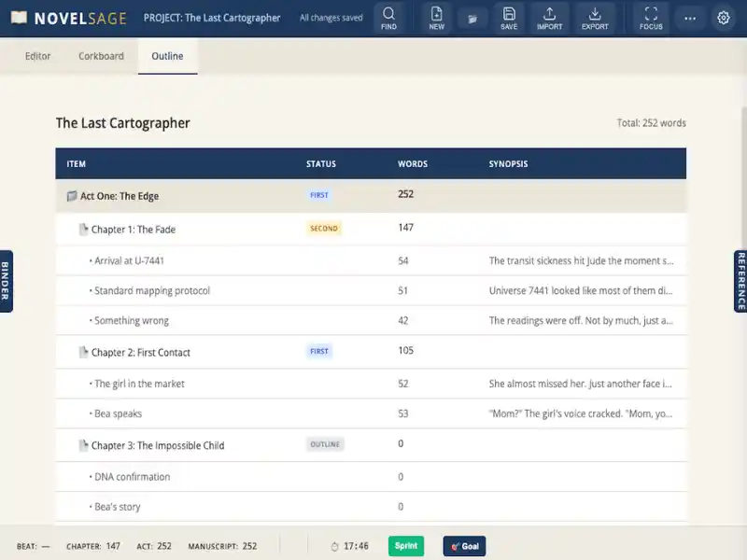The width and height of the screenshot is (747, 560).
Task: Click the SECOND status badge on Chapter 1
Action: point(324,229)
